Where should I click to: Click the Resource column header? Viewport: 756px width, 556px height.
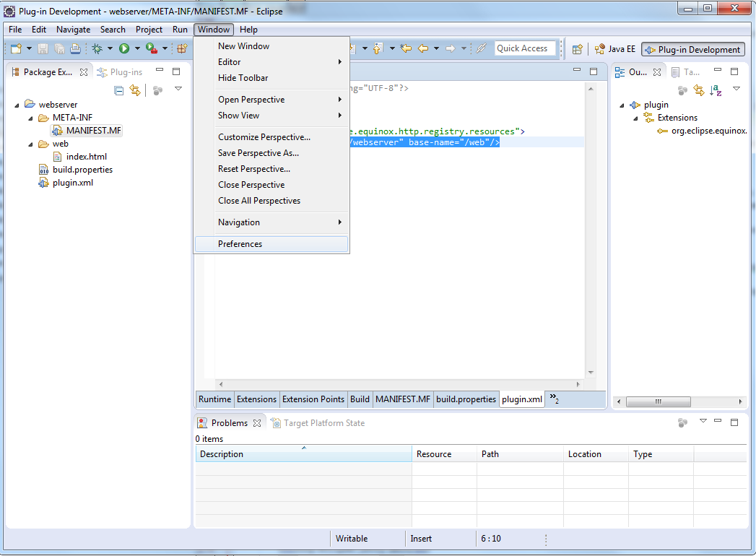444,454
